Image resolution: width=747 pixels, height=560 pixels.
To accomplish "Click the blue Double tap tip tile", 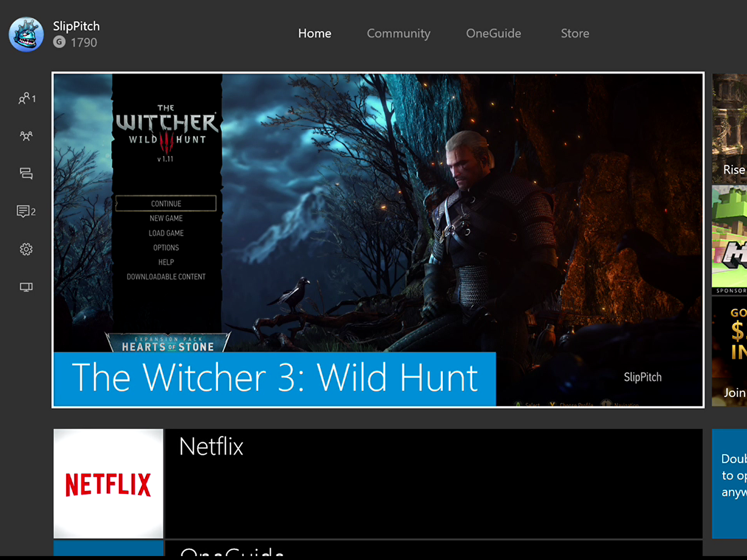I will point(729,483).
